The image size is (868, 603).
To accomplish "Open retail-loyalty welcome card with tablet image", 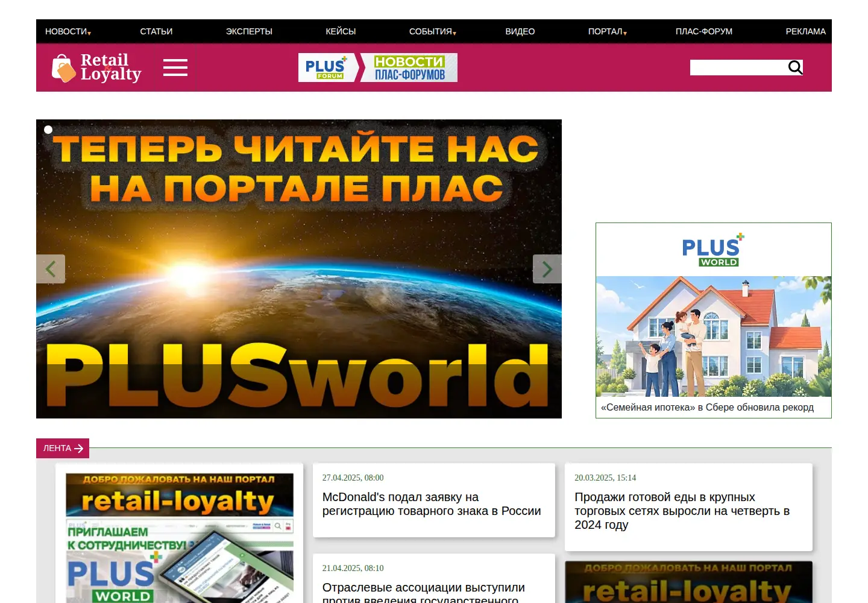I will click(x=180, y=538).
